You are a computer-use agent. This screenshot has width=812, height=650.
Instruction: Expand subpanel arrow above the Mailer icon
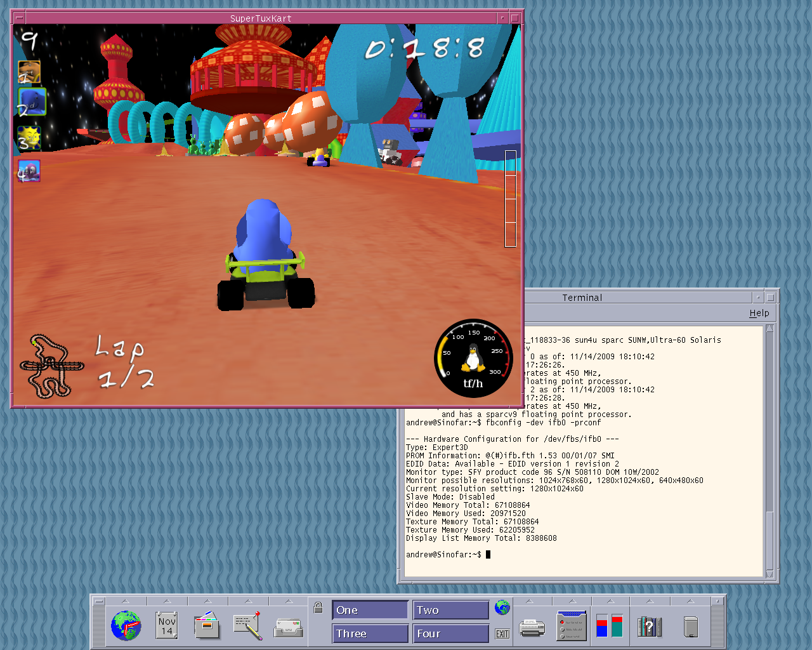289,601
